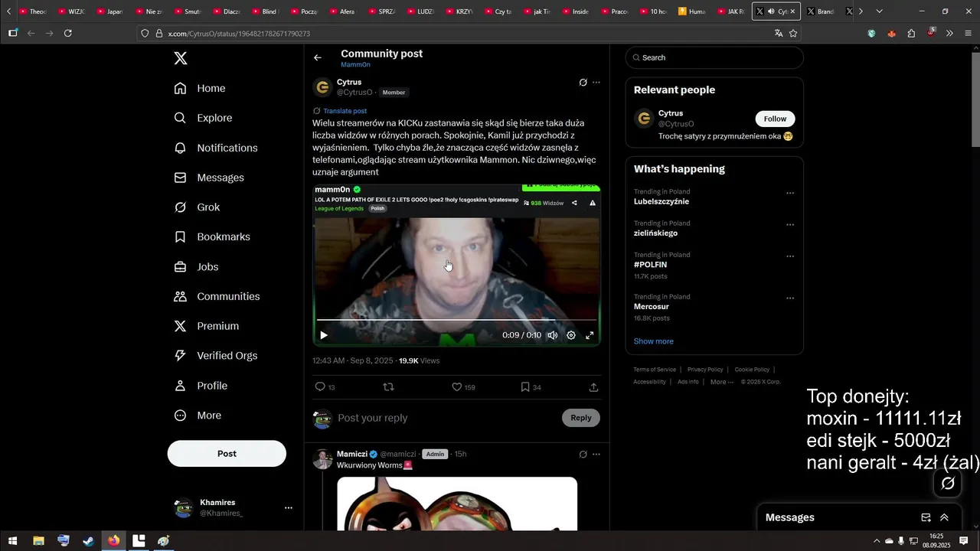Open Communities in sidebar
Image resolution: width=980 pixels, height=551 pixels.
(217, 296)
